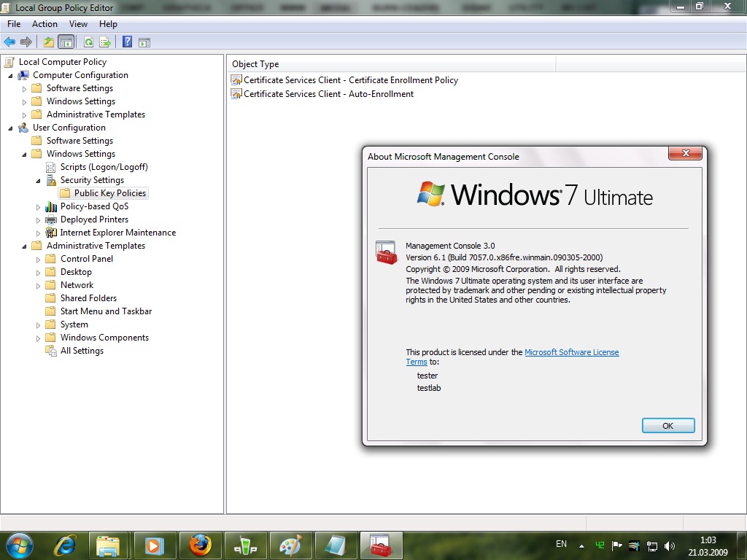Expand the Deployed Printers node
Viewport: 747px width, 560px height.
38,220
